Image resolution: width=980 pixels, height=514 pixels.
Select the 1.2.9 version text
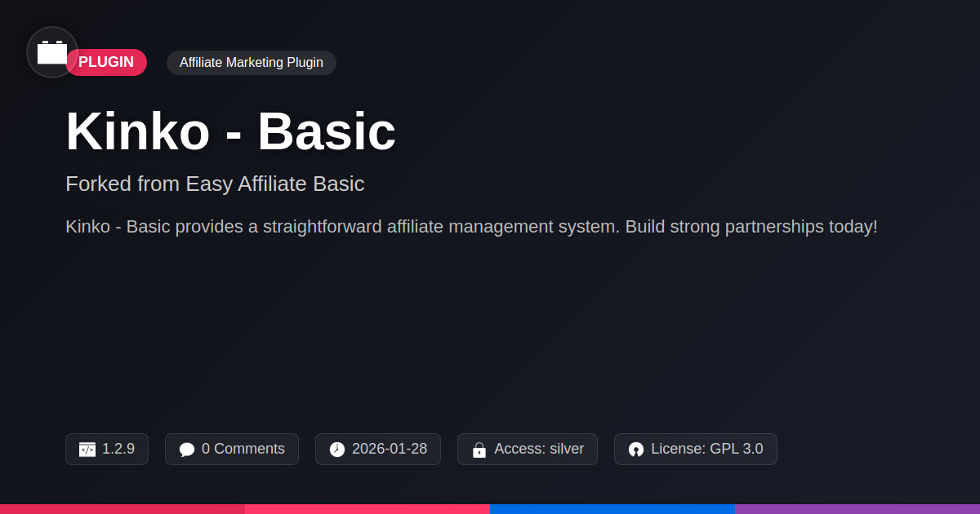[118, 449]
